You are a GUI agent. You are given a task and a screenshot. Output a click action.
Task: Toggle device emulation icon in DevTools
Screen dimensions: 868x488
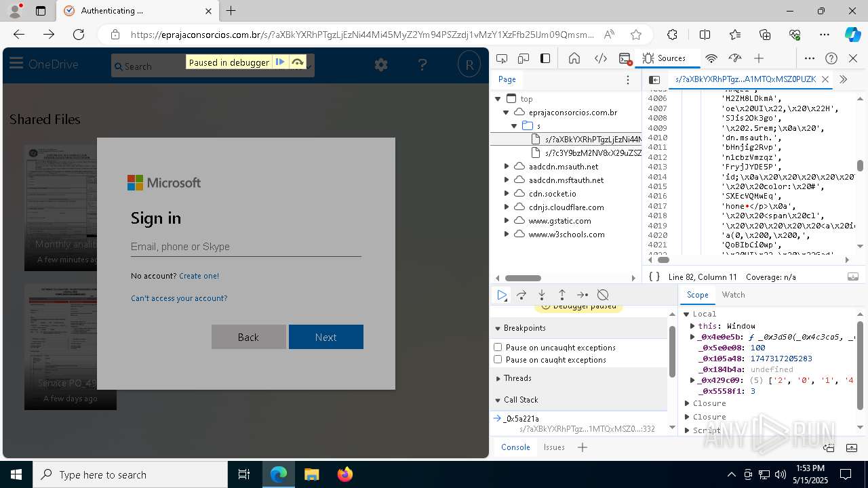pyautogui.click(x=524, y=59)
